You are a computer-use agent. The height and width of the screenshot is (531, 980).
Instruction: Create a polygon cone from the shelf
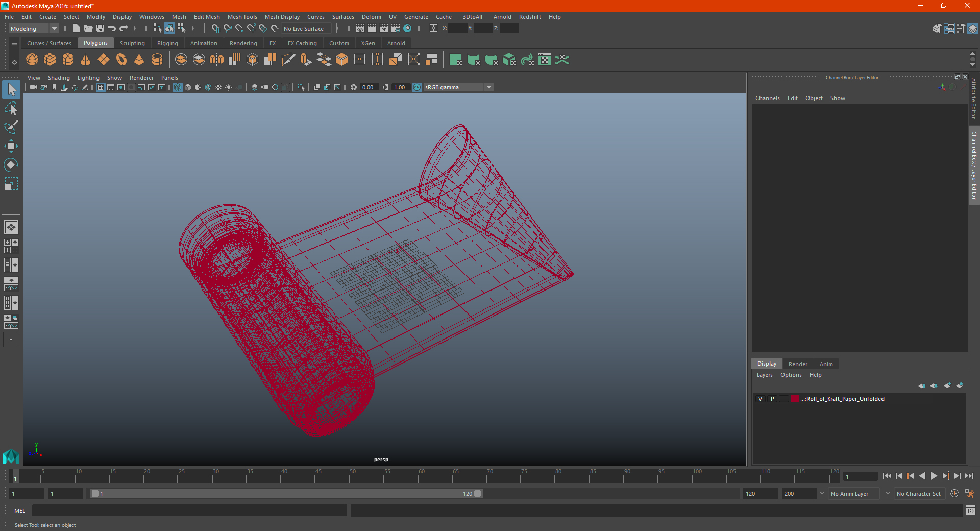click(86, 60)
